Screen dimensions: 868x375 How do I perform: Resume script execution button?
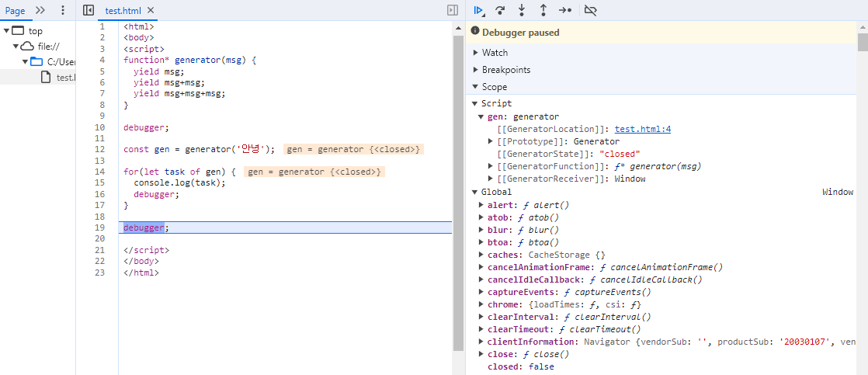[x=479, y=10]
